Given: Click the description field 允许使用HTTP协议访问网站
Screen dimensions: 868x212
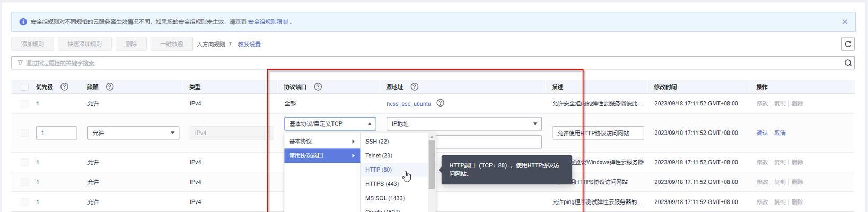Looking at the screenshot, I should pos(598,133).
